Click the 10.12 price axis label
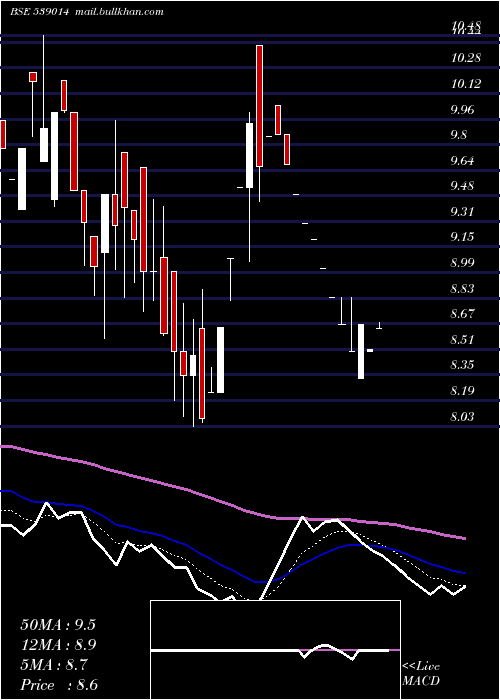 coord(466,83)
